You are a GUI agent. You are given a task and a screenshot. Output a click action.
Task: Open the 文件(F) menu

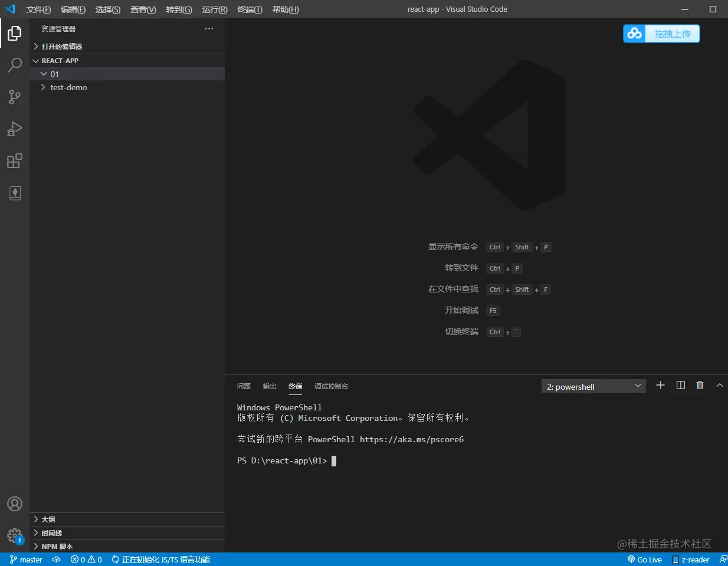(38, 9)
